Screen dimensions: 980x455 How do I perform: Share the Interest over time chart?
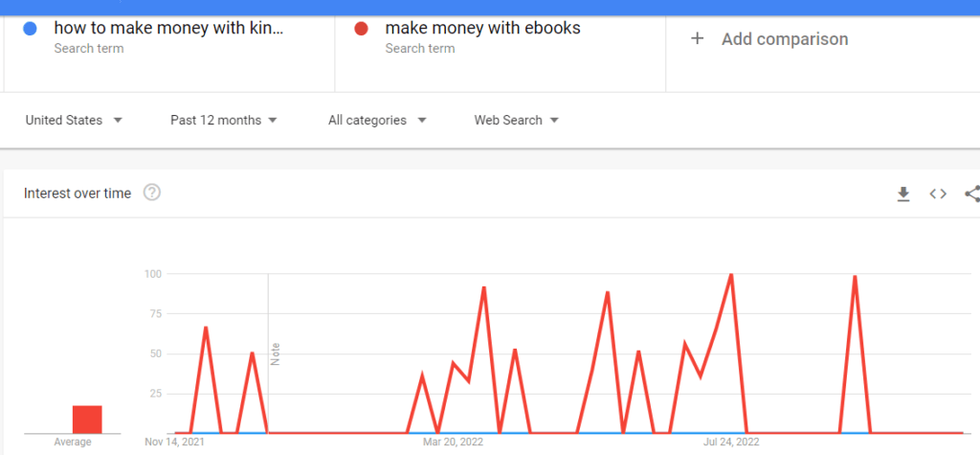pyautogui.click(x=972, y=194)
